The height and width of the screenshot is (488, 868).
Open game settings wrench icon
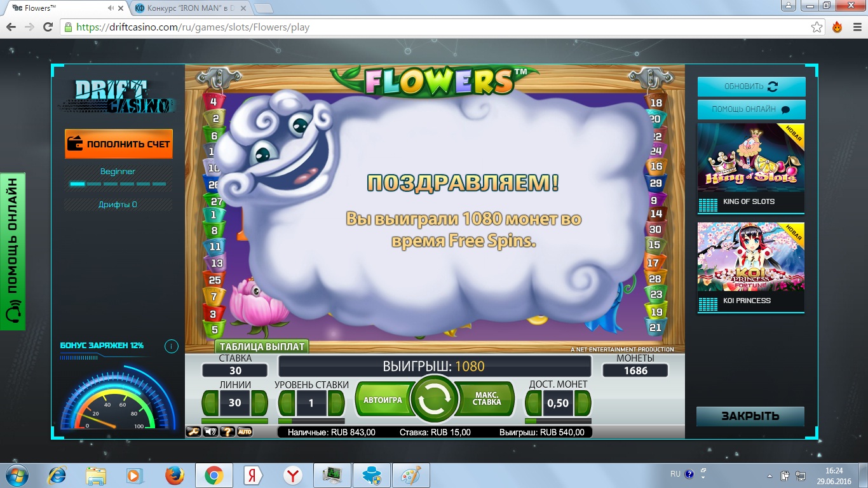point(193,431)
